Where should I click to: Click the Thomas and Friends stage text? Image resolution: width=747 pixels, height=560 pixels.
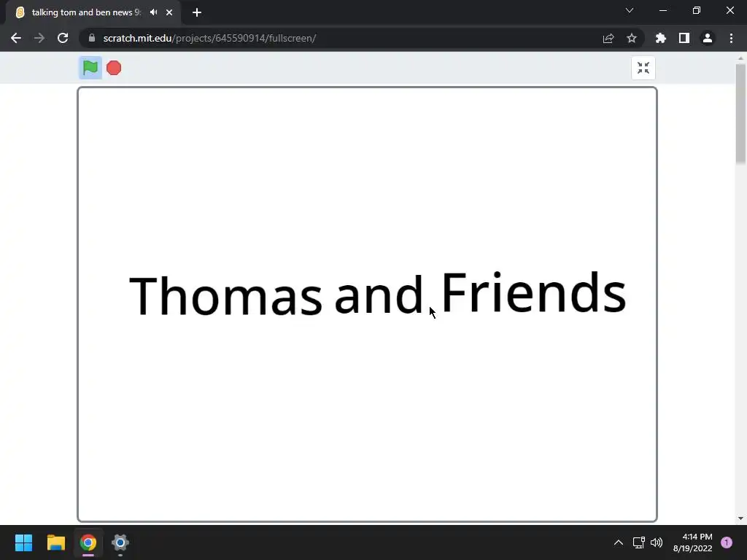point(377,295)
